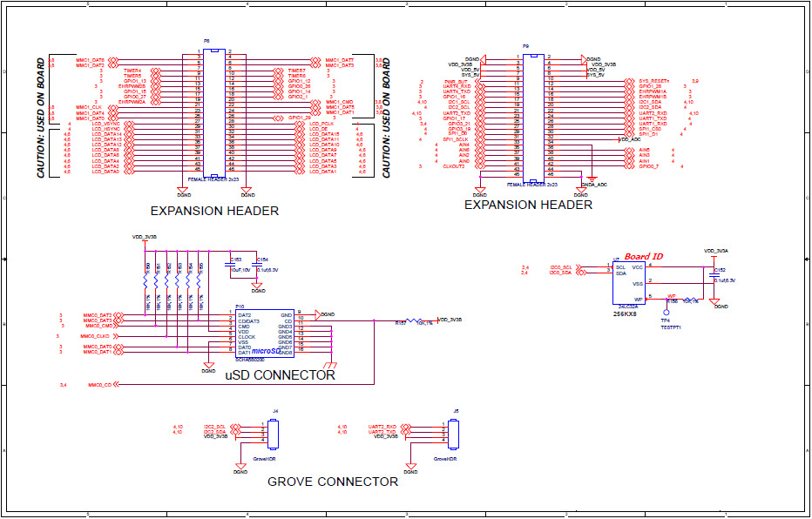Viewport: 812px width, 519px height.
Task: Click resistor R156 on the WP line
Action: pyautogui.click(x=691, y=298)
